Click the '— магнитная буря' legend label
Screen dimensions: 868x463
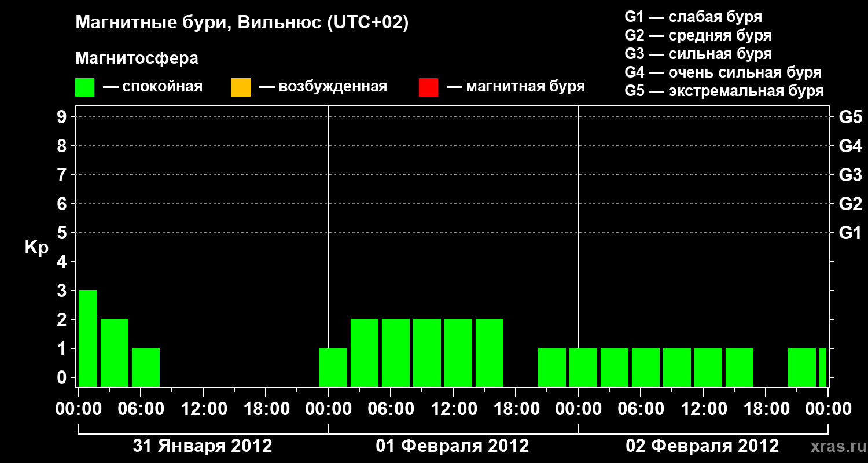click(516, 87)
